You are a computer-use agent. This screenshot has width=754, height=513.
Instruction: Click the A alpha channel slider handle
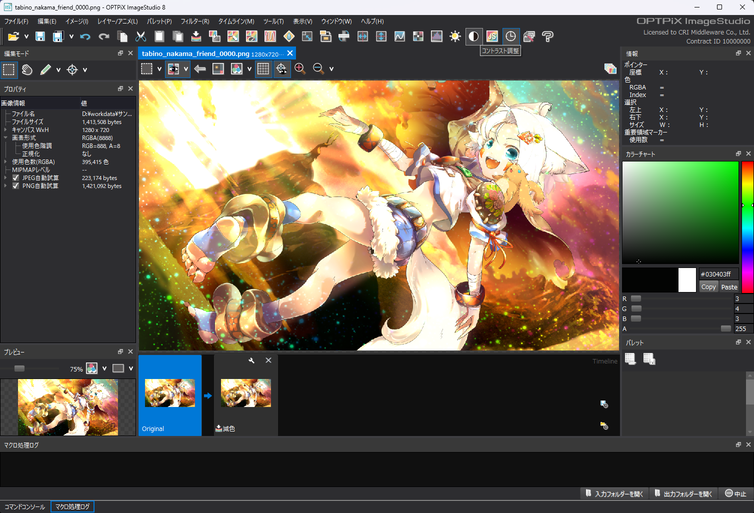(726, 328)
